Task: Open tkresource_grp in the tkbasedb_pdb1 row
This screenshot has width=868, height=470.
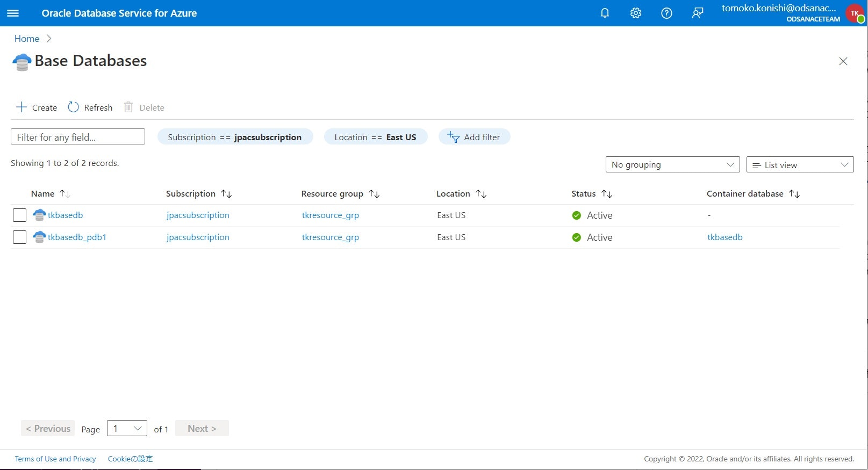Action: [331, 237]
